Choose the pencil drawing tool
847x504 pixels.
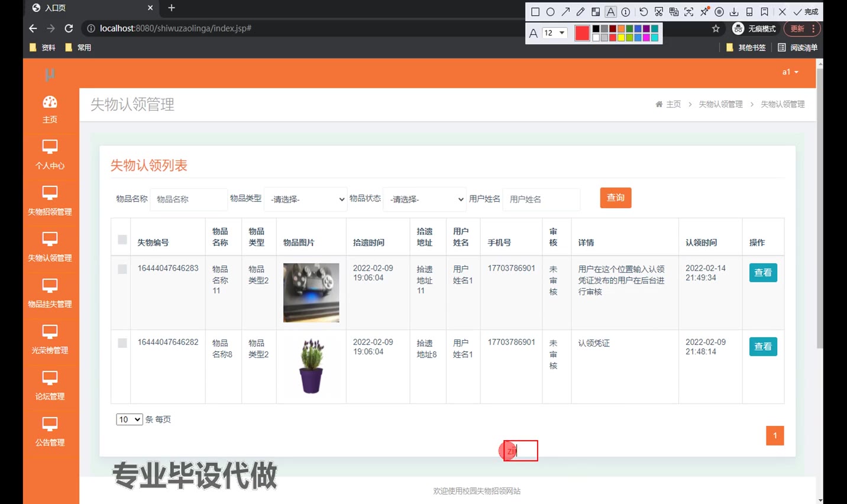click(x=580, y=12)
